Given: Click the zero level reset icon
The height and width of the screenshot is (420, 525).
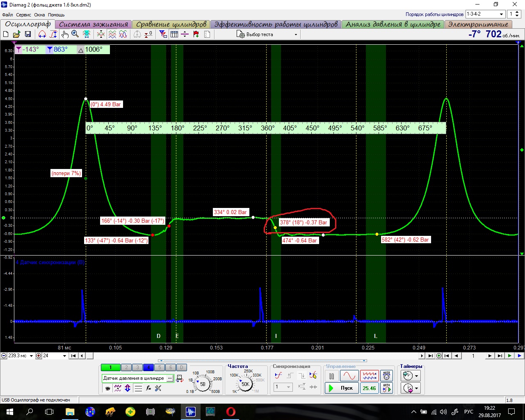Looking at the screenshot, I should (x=148, y=34).
